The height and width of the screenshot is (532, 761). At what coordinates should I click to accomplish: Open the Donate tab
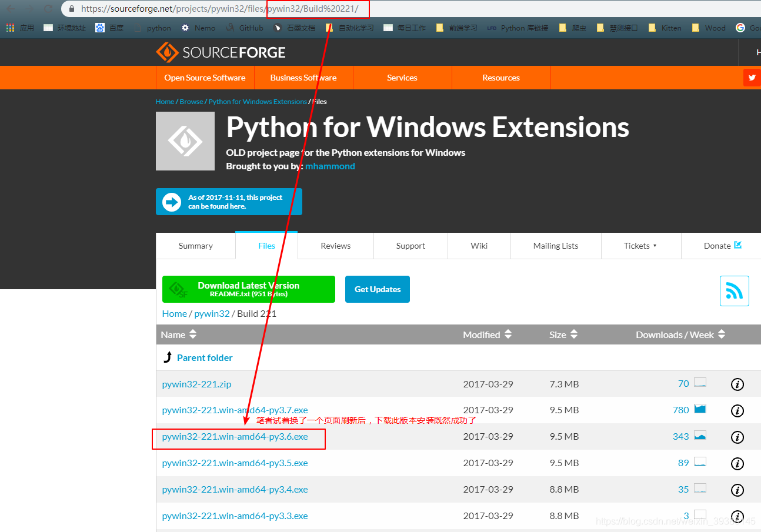pos(723,246)
